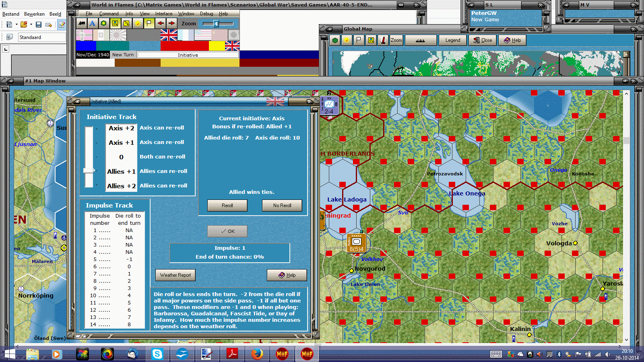Open the Weather Report
The height and width of the screenshot is (362, 644).
point(175,275)
